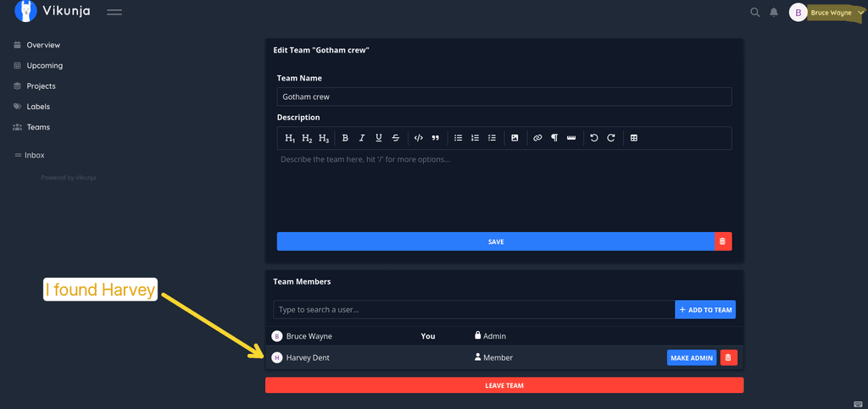Screen dimensions: 868x409
Task: Open Teams in sidebar
Action: click(x=38, y=126)
